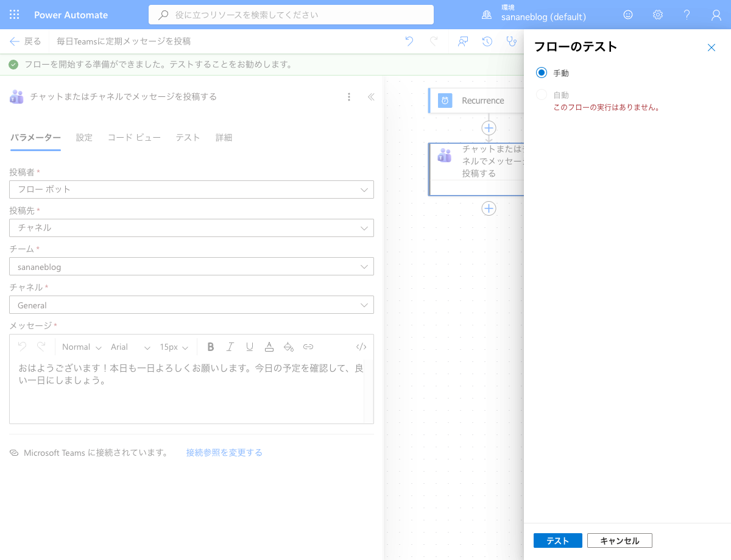Click 接続参照を変更する link
Screen dimensions: 731x560
point(224,453)
